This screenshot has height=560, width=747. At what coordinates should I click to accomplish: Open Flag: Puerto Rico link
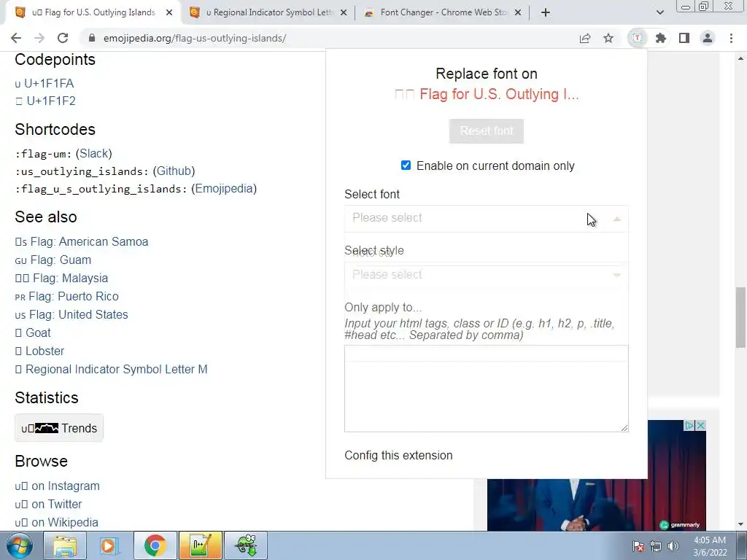pyautogui.click(x=66, y=296)
